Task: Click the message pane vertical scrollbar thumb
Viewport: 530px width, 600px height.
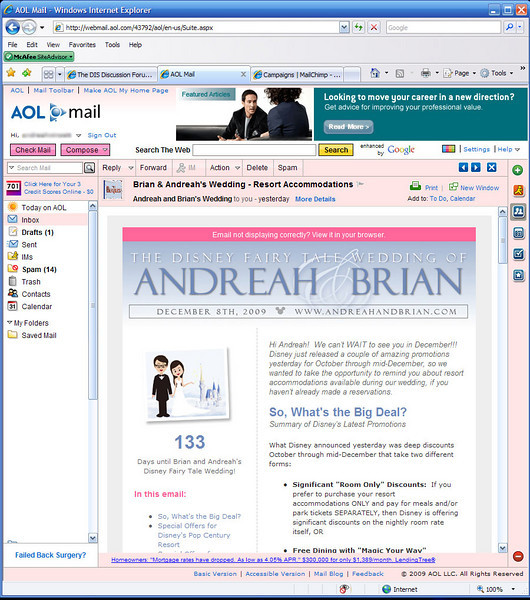Action: click(502, 241)
